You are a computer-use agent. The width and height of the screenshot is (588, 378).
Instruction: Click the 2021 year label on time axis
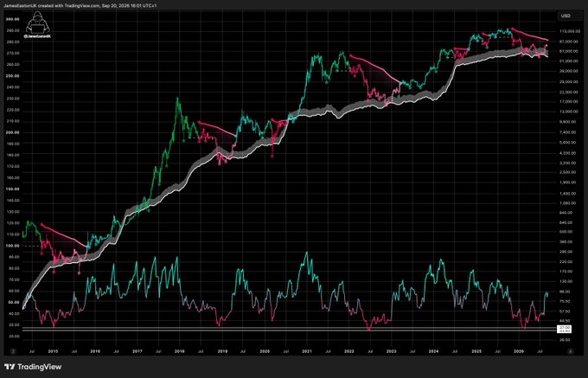(x=307, y=351)
